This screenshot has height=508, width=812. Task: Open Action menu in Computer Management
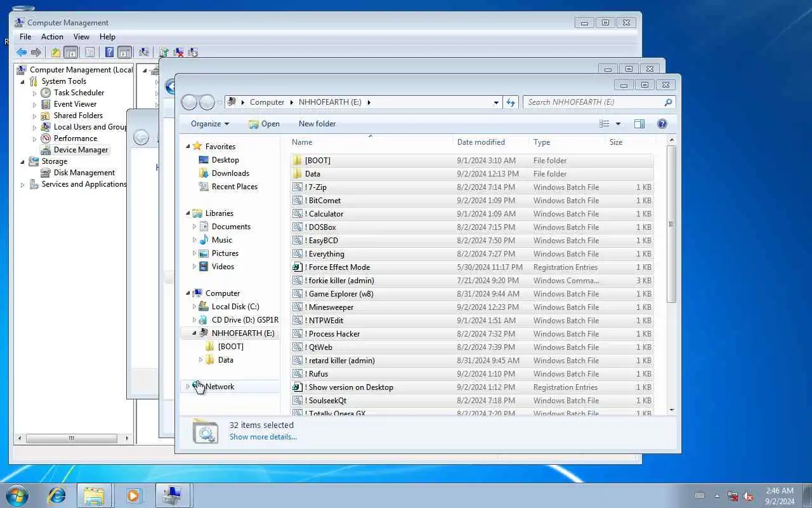[52, 37]
